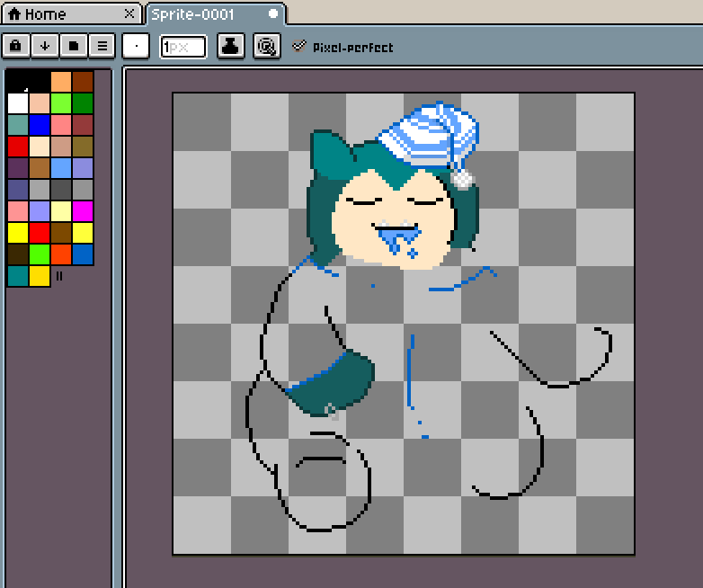The image size is (703, 588).
Task: Select the pure blue palette swatch
Action: click(x=40, y=125)
